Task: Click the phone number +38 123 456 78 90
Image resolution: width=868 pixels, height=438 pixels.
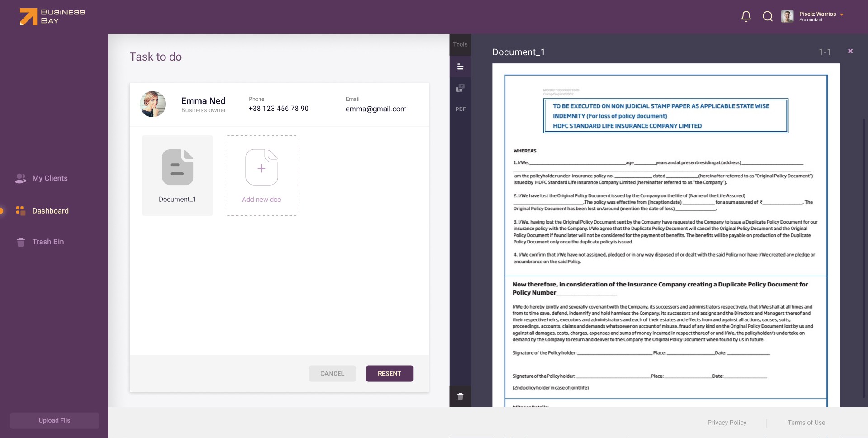Action: click(278, 109)
